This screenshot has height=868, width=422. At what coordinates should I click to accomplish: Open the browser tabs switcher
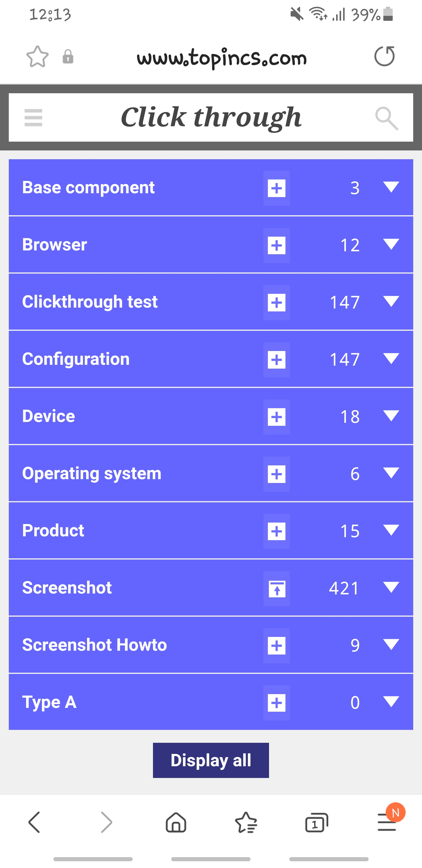coord(316,822)
